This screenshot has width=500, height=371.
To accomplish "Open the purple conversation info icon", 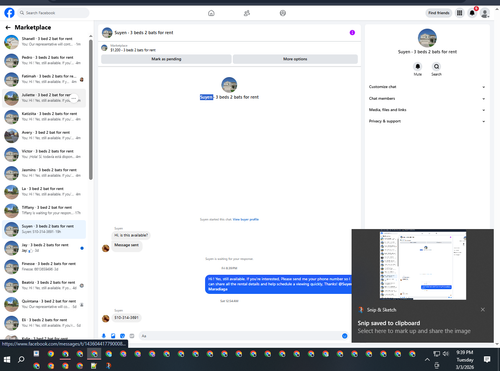I will pyautogui.click(x=352, y=33).
